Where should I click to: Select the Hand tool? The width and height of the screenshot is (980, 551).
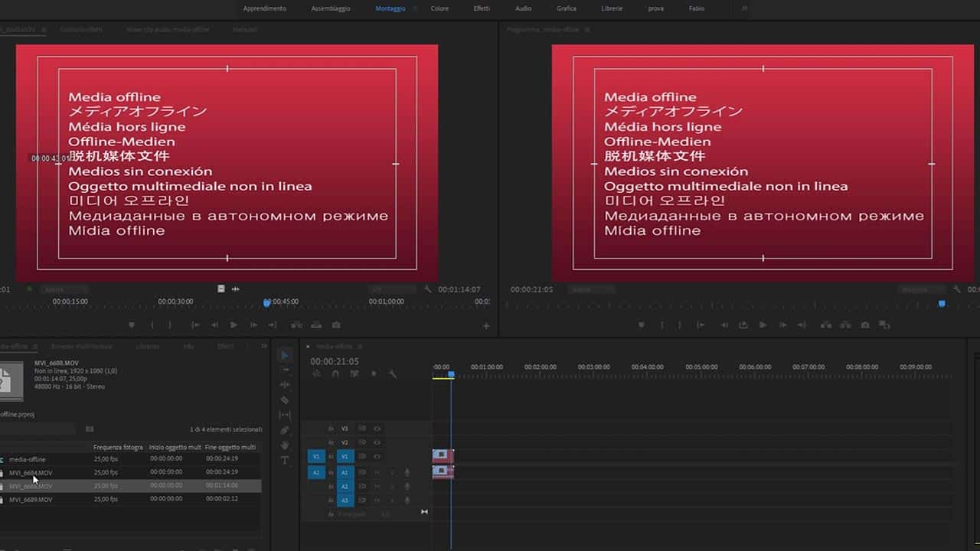[285, 445]
